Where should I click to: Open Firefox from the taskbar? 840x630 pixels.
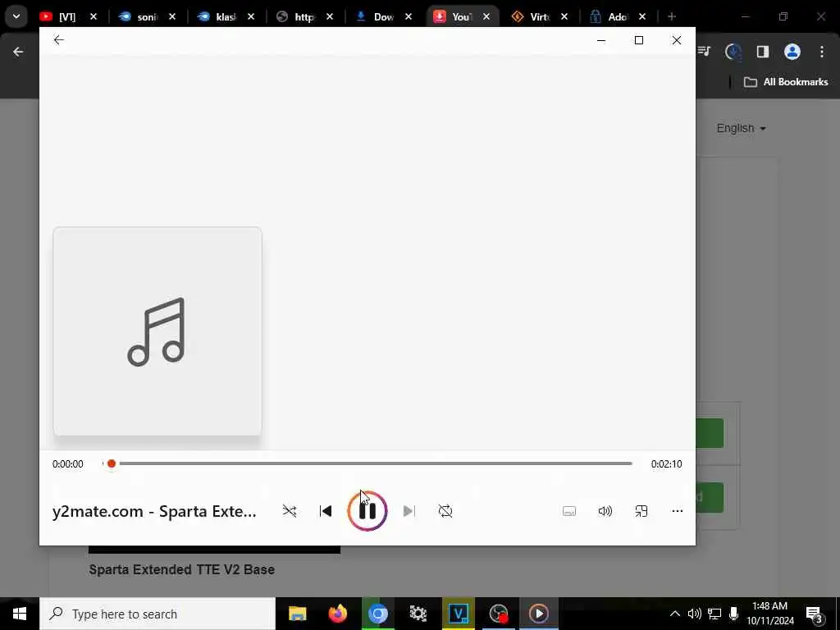(x=337, y=614)
